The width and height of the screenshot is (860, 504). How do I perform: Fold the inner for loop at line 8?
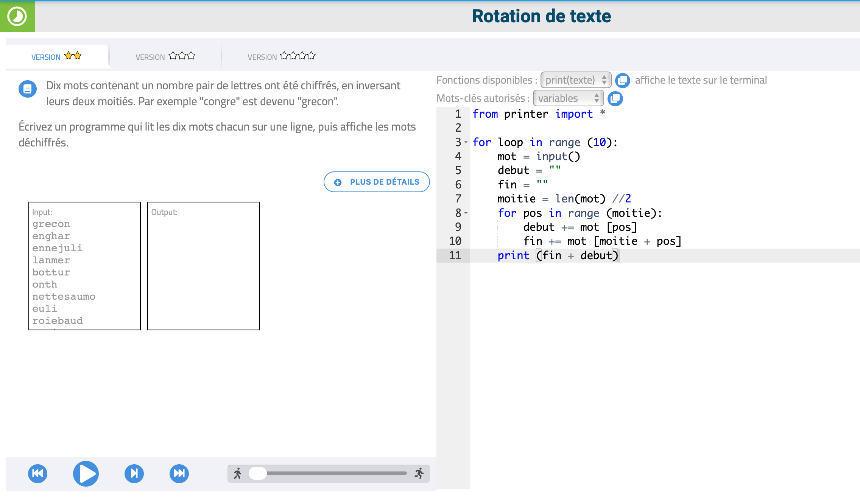point(466,213)
